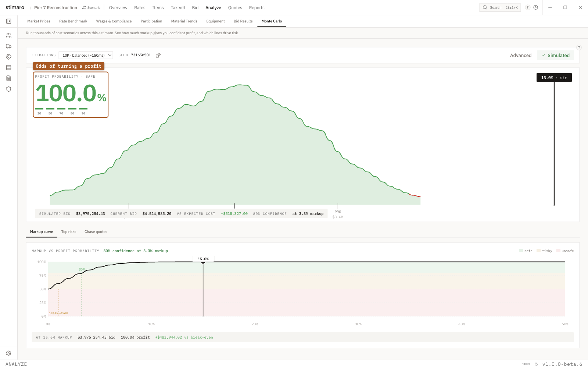Click the break-even label on curve

(x=58, y=313)
